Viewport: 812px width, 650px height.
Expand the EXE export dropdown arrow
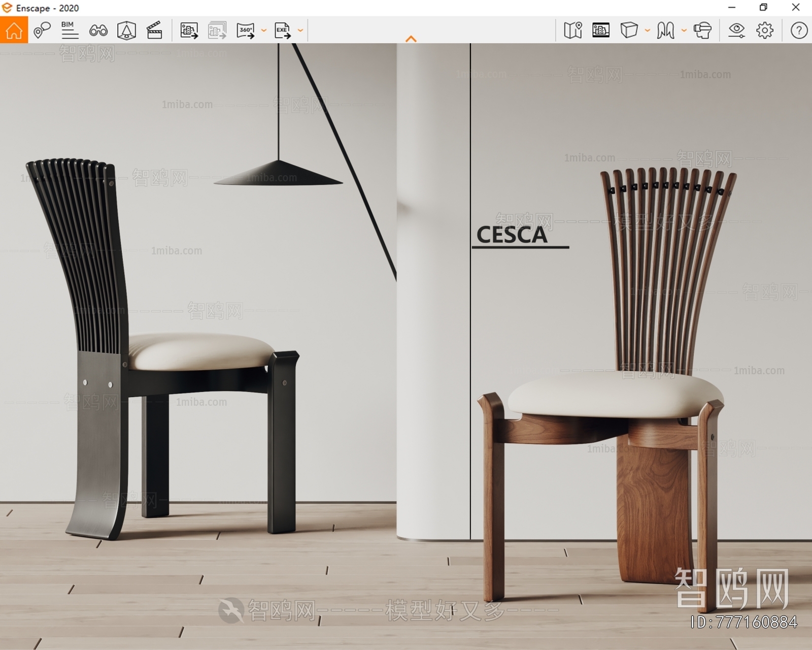pyautogui.click(x=300, y=30)
